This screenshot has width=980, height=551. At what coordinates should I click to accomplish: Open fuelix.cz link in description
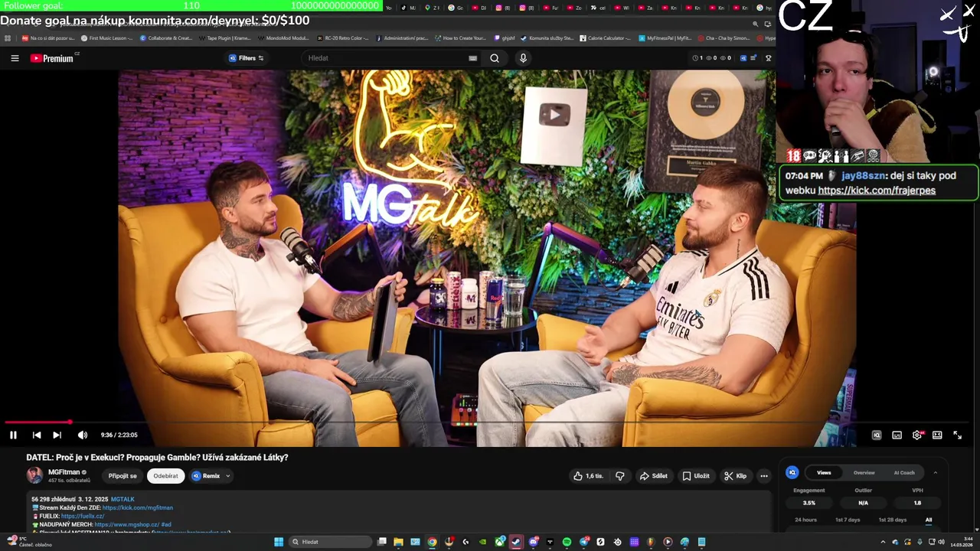coord(83,516)
